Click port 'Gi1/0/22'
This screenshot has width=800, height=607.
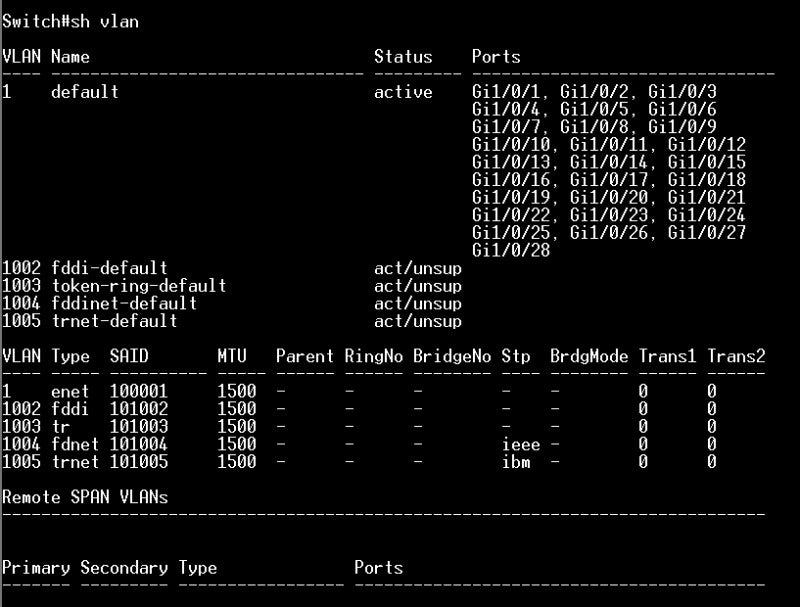point(511,215)
